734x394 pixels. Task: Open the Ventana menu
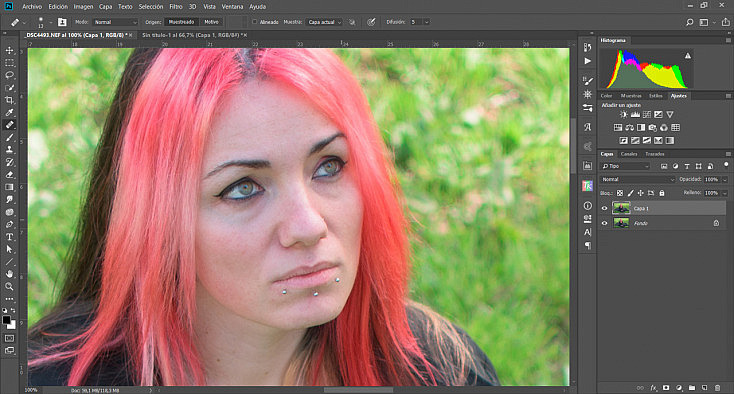(x=232, y=7)
